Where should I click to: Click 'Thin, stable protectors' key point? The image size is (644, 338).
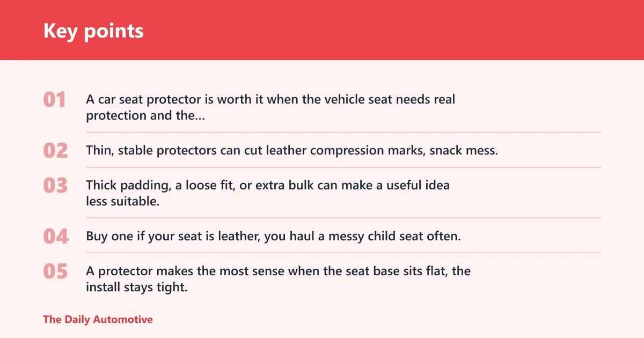point(292,150)
